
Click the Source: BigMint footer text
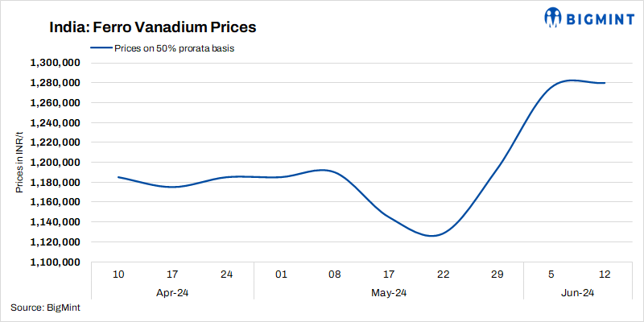tap(46, 308)
